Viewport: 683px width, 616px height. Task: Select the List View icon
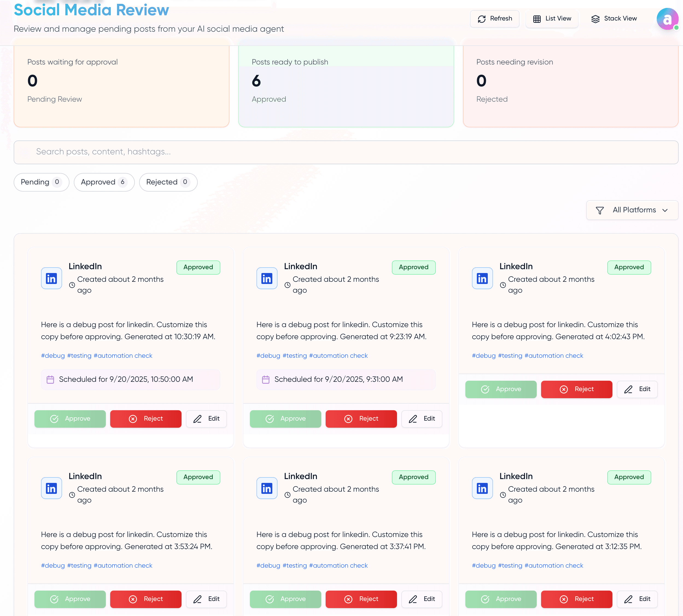click(537, 19)
